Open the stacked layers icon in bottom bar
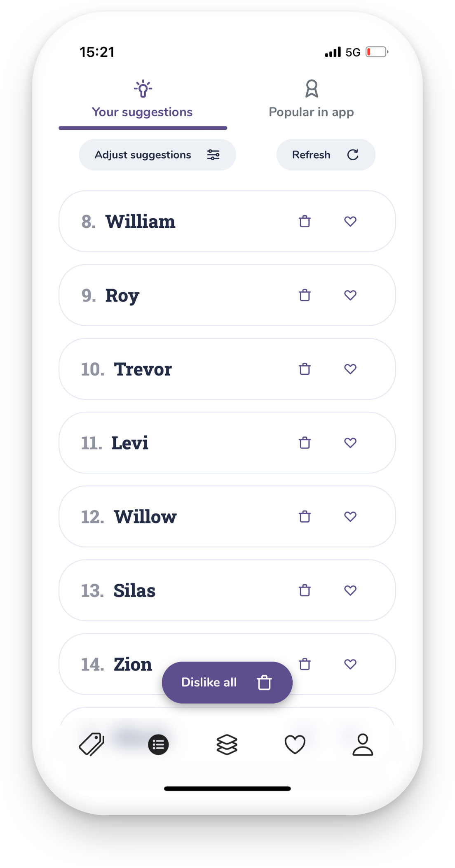Viewport: 455px width, 868px height. click(x=227, y=744)
